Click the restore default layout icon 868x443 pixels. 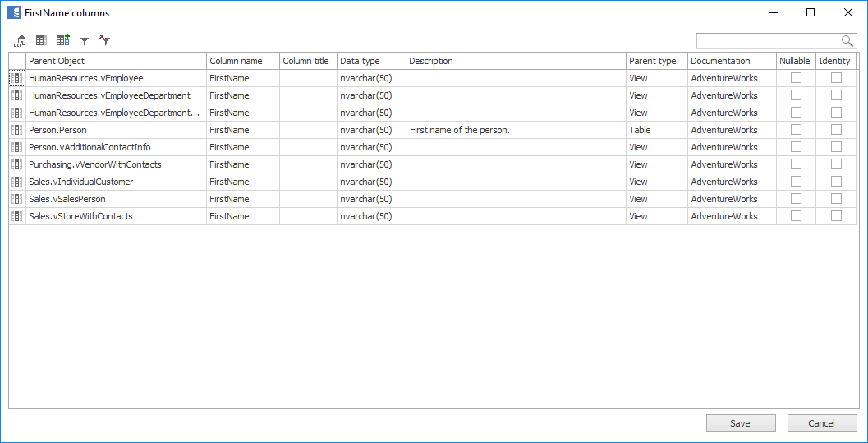(x=21, y=40)
